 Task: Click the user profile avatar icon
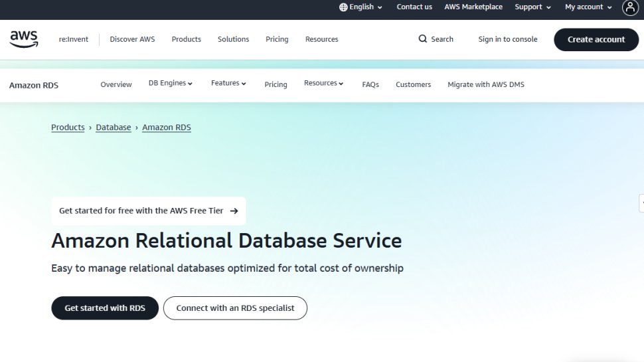pyautogui.click(x=630, y=7)
